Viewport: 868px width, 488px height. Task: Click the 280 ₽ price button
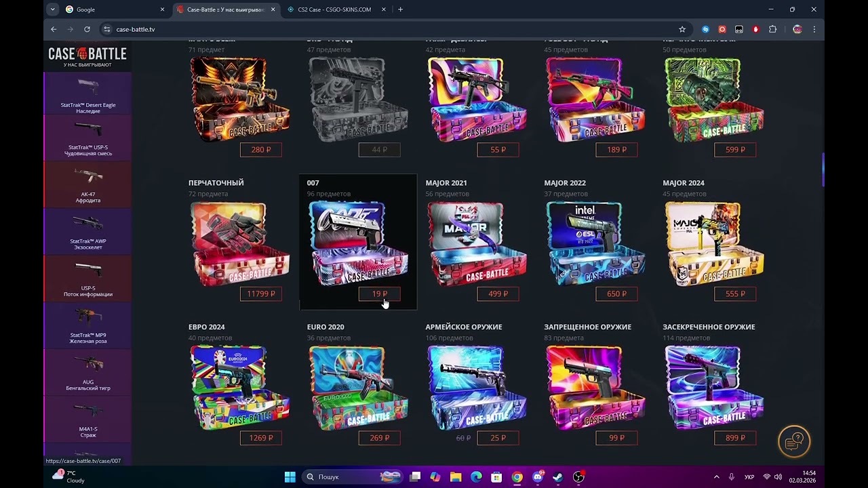pos(260,150)
